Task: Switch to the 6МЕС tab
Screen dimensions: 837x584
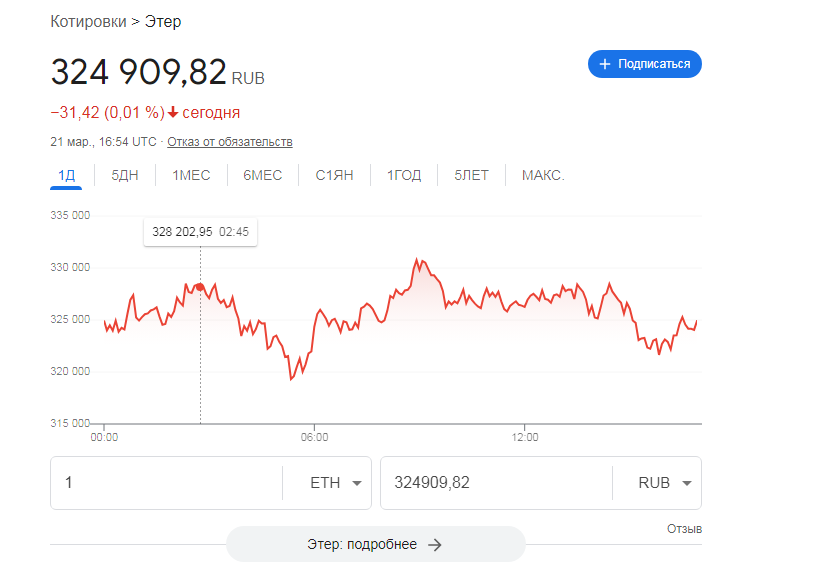Action: coord(262,175)
